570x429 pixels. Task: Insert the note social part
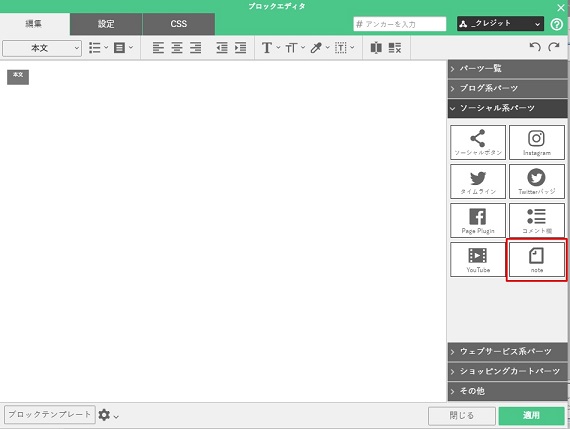coord(537,260)
